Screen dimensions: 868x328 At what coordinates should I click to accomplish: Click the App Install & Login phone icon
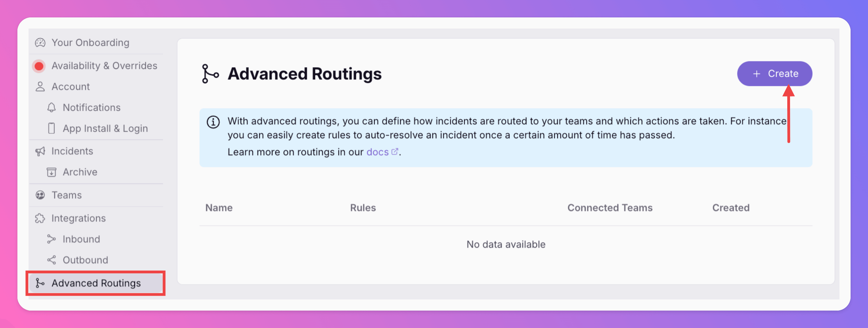[52, 128]
